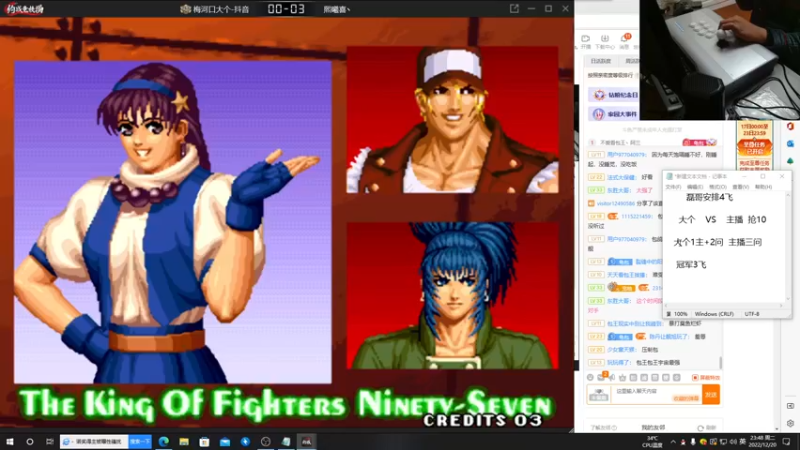
Task: Open 查看(V) menu in Notepad
Action: (740, 187)
